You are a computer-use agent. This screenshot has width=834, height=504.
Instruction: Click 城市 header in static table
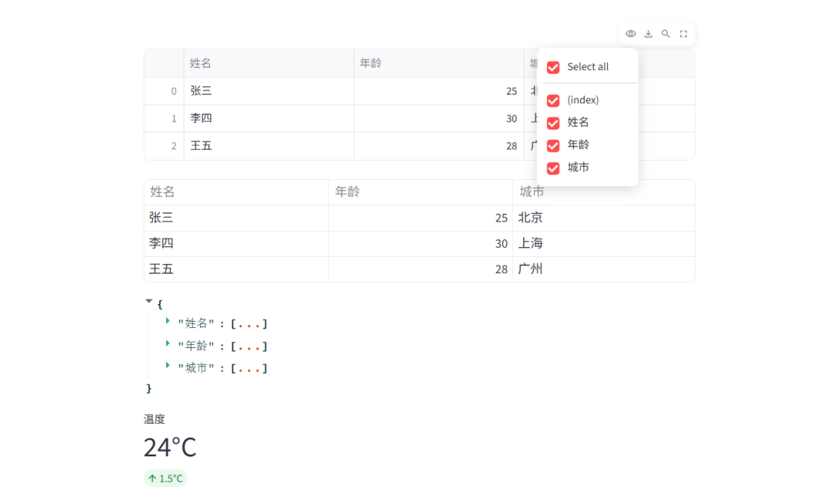[x=604, y=192]
